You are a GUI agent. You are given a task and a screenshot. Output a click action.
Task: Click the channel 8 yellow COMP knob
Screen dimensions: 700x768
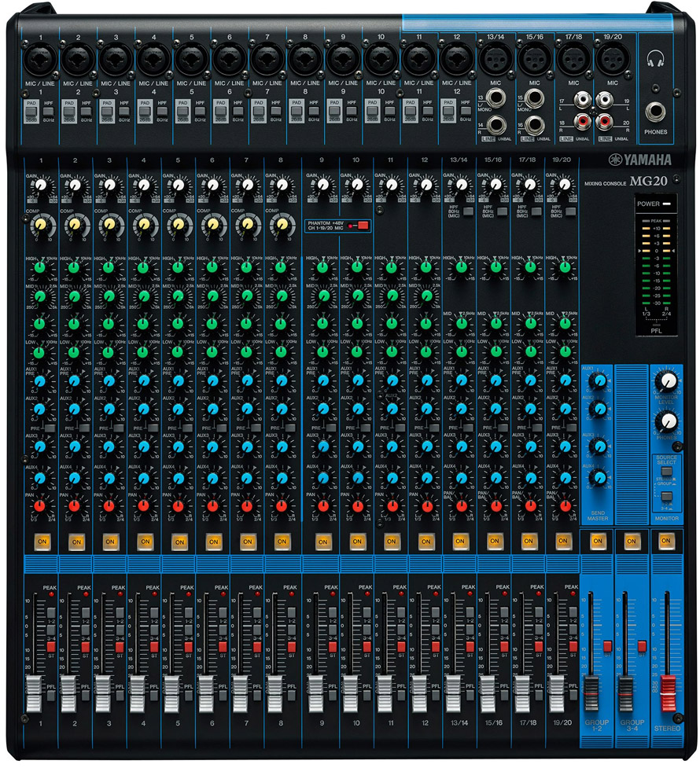pyautogui.click(x=282, y=225)
